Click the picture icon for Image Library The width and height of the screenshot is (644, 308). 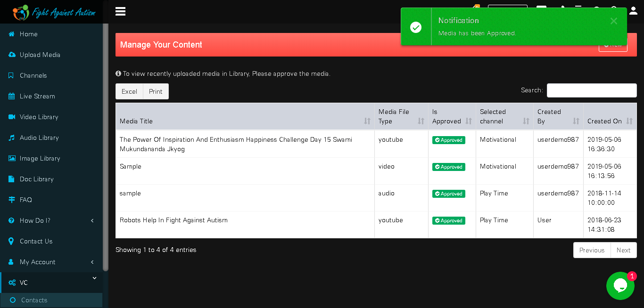(x=12, y=158)
